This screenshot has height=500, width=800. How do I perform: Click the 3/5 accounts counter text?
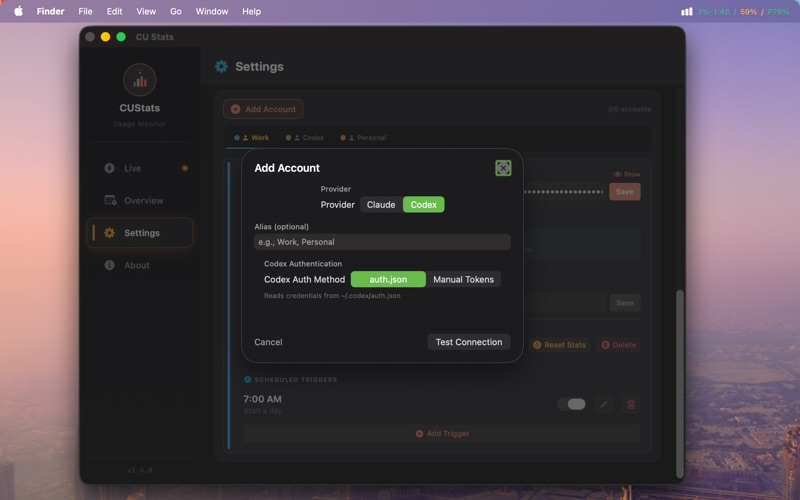[x=629, y=109]
